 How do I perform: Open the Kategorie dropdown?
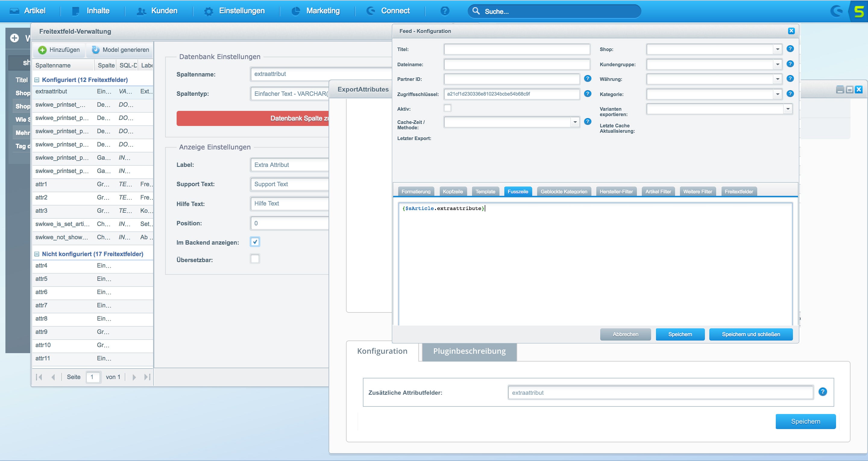[x=777, y=94]
